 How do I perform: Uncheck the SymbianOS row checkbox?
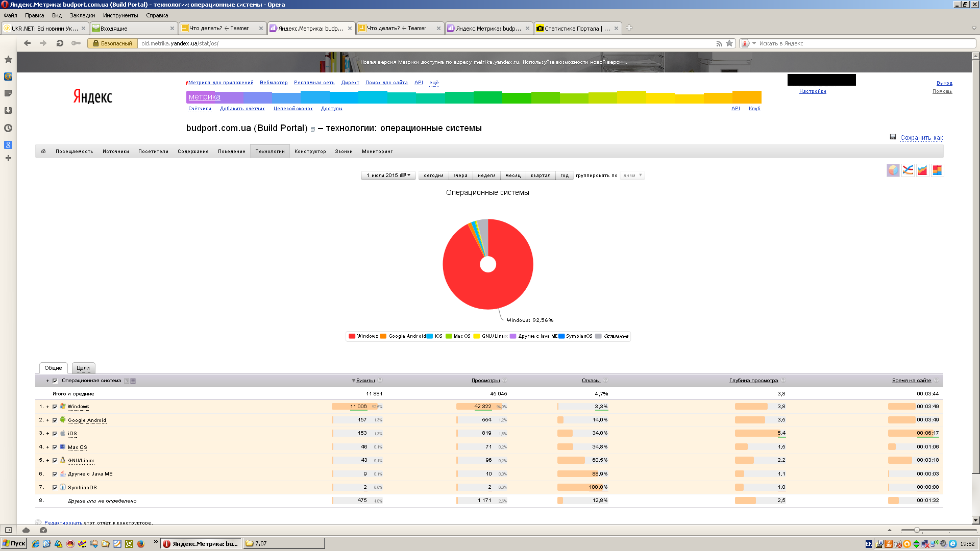(x=55, y=488)
